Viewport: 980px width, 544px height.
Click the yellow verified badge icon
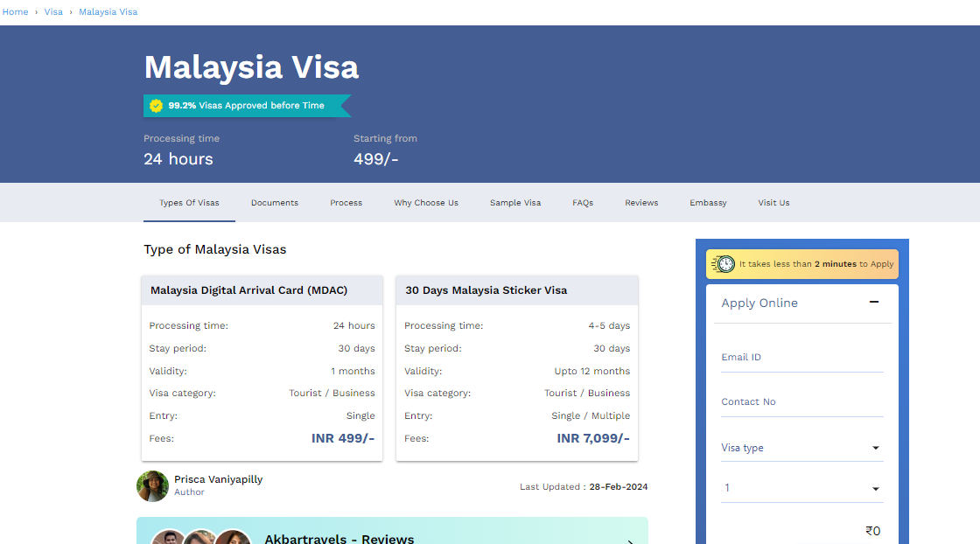157,106
